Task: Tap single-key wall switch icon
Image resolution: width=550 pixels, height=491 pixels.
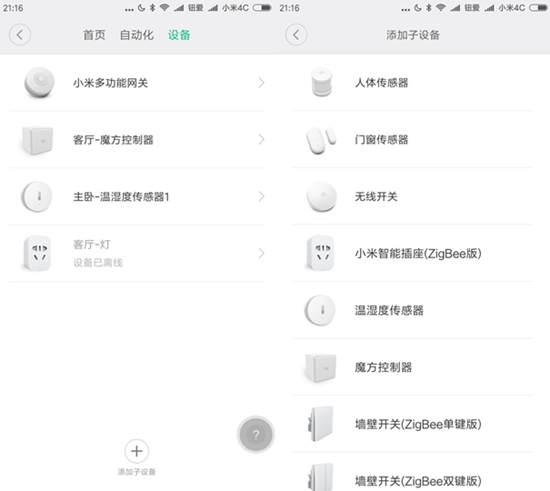Action: (x=321, y=424)
